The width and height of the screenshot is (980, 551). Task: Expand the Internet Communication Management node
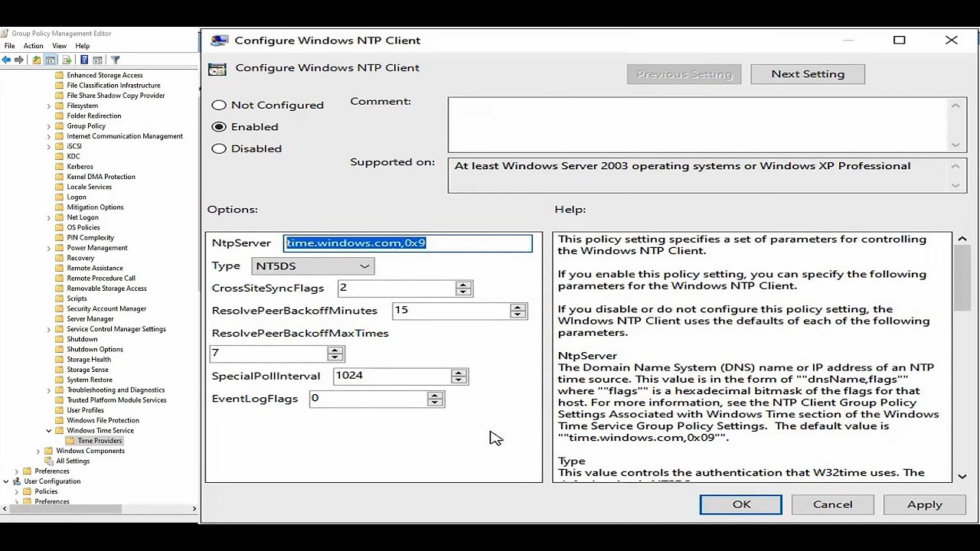tap(49, 136)
